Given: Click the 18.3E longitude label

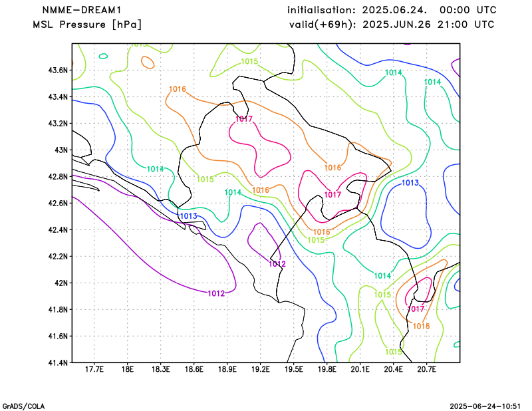Looking at the screenshot, I should point(160,370).
